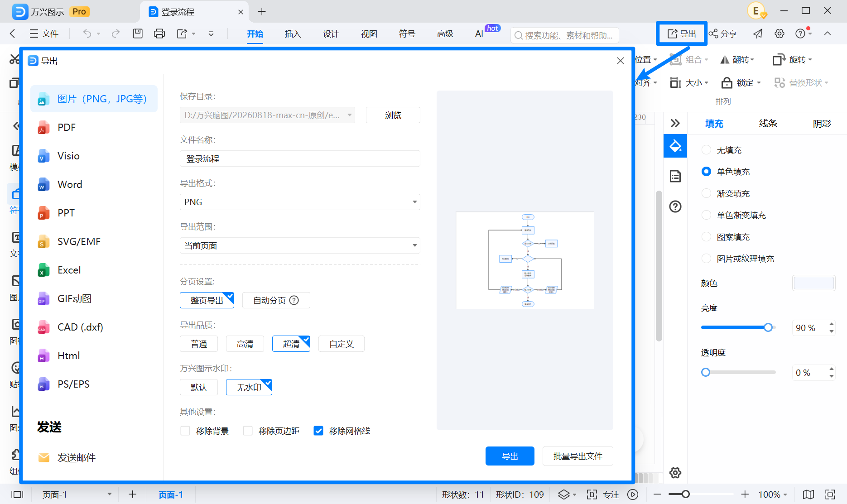Switch to the 视图 ribbon tab
Viewport: 847px width, 504px height.
tap(369, 34)
